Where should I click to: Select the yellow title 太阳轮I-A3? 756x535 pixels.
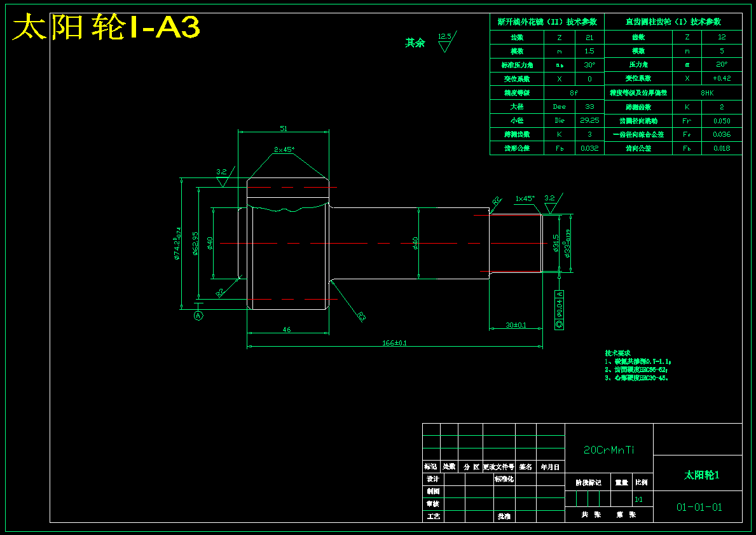pos(106,27)
